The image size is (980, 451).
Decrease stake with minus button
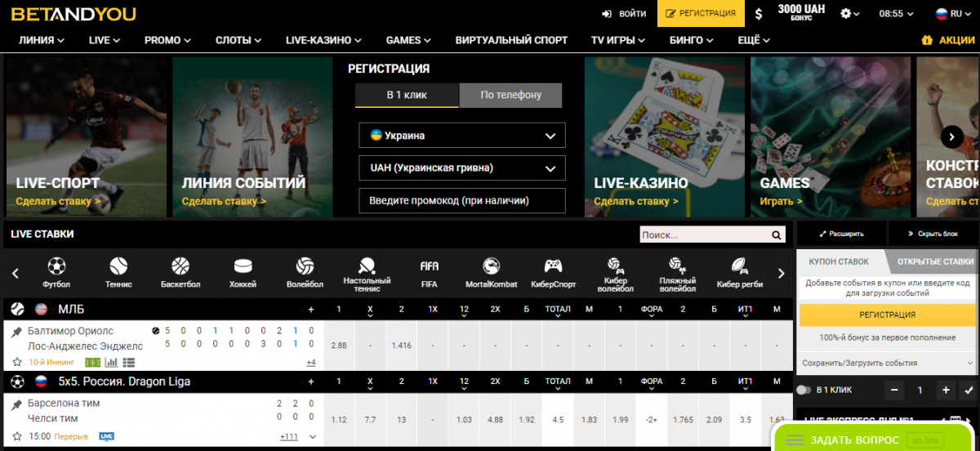[895, 391]
